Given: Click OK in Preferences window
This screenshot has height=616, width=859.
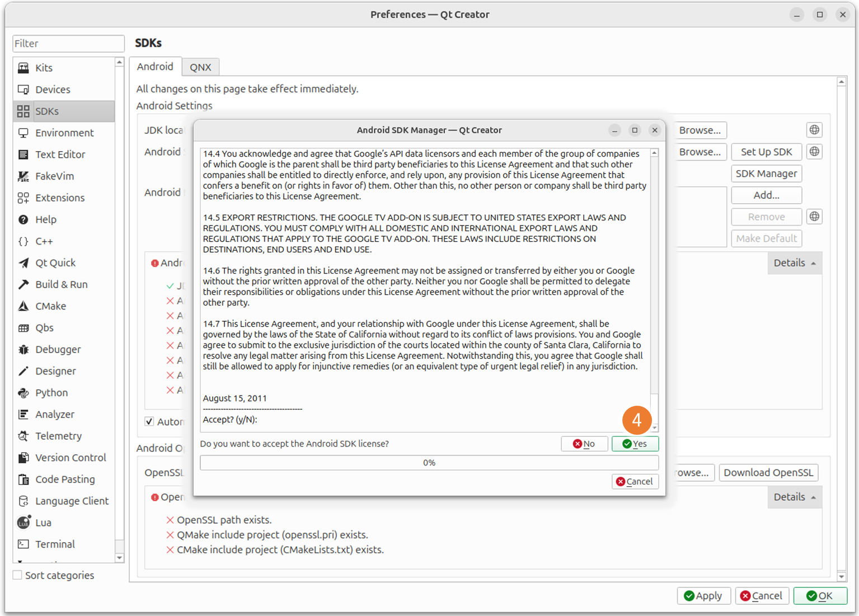Looking at the screenshot, I should pos(820,596).
